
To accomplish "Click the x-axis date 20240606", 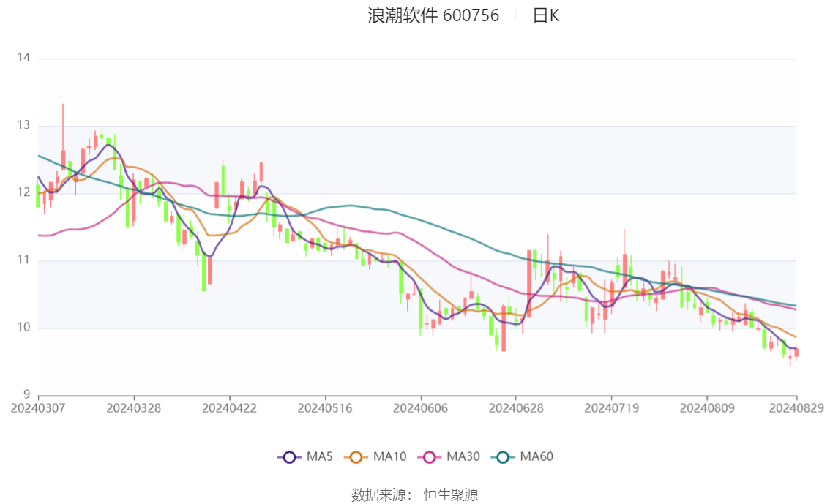I will coord(420,408).
